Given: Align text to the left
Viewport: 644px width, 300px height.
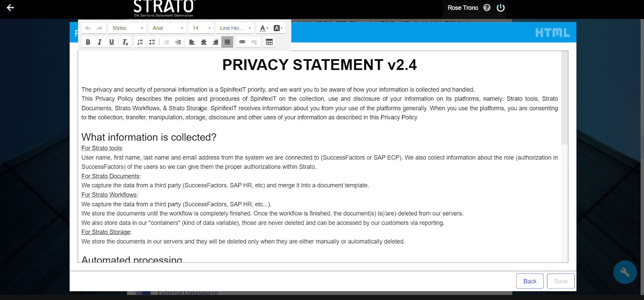Looking at the screenshot, I should pyautogui.click(x=192, y=42).
